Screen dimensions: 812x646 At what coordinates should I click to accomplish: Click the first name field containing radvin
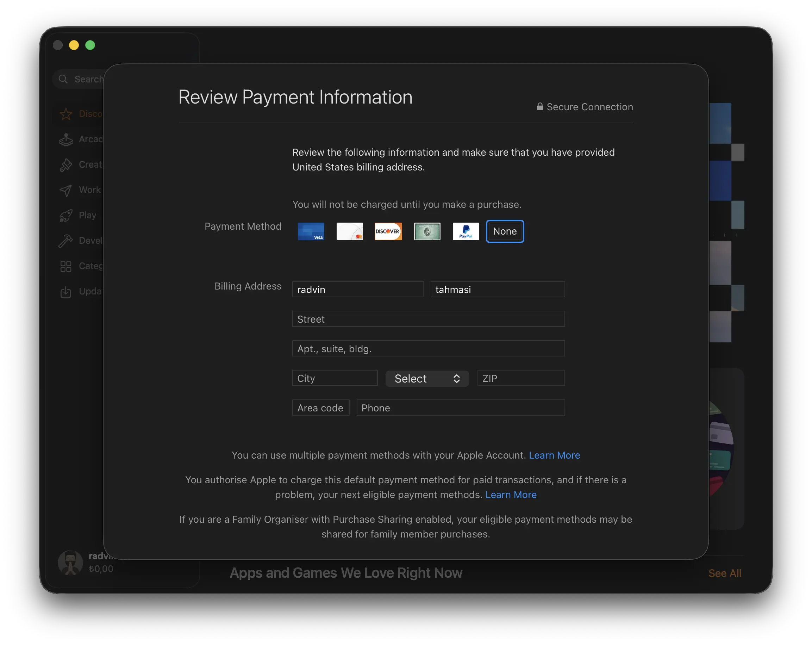[357, 289]
